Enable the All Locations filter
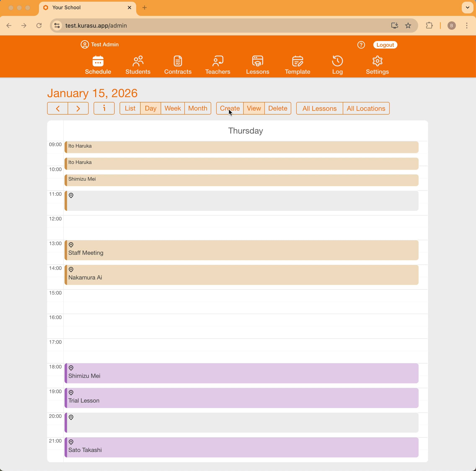The image size is (476, 471). [366, 108]
